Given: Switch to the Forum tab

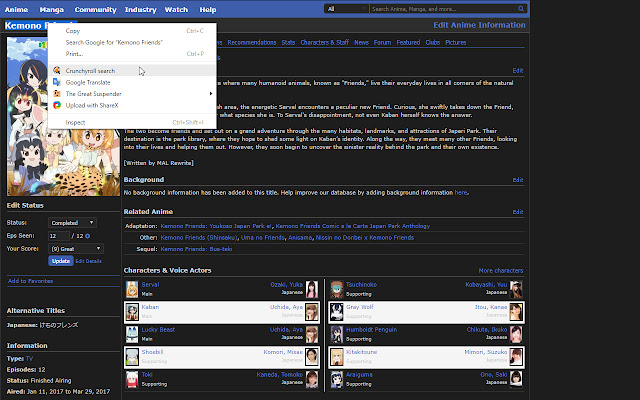Looking at the screenshot, I should (382, 42).
